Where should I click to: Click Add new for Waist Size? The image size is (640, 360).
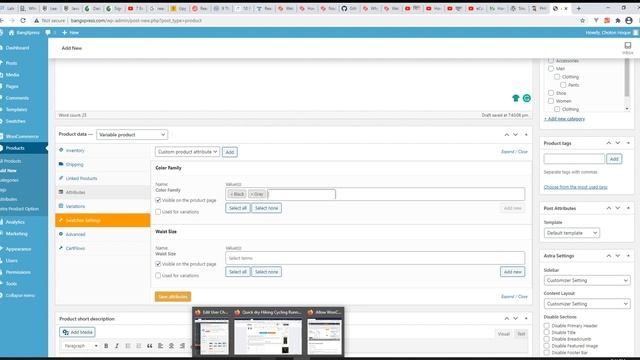513,272
